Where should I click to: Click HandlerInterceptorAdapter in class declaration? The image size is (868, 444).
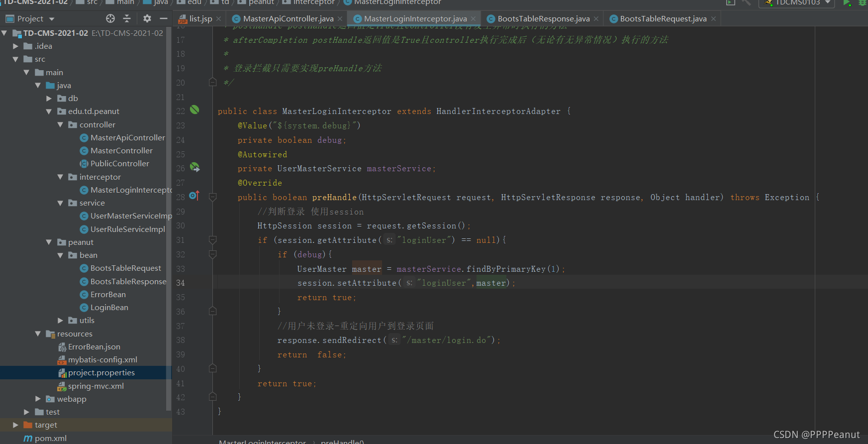pos(498,111)
